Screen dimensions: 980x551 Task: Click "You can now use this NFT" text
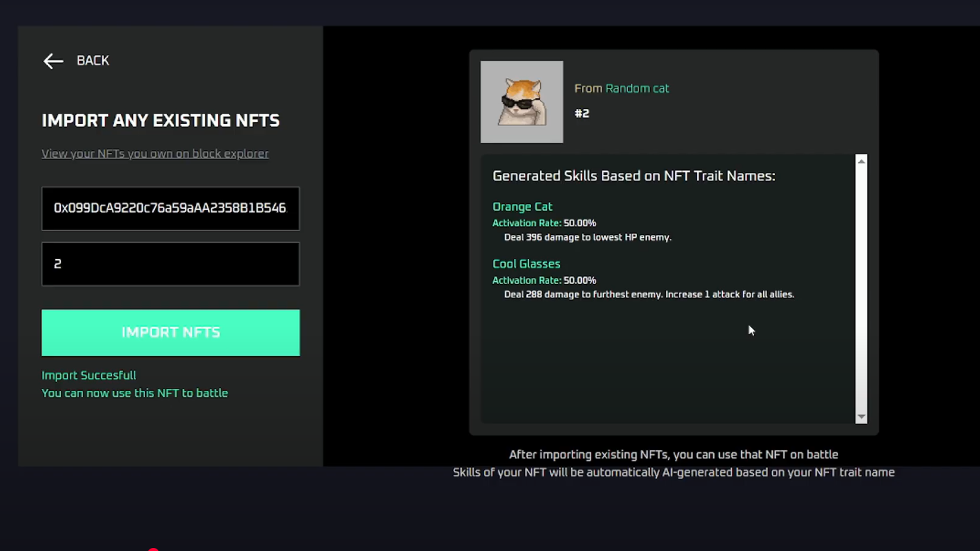(135, 393)
